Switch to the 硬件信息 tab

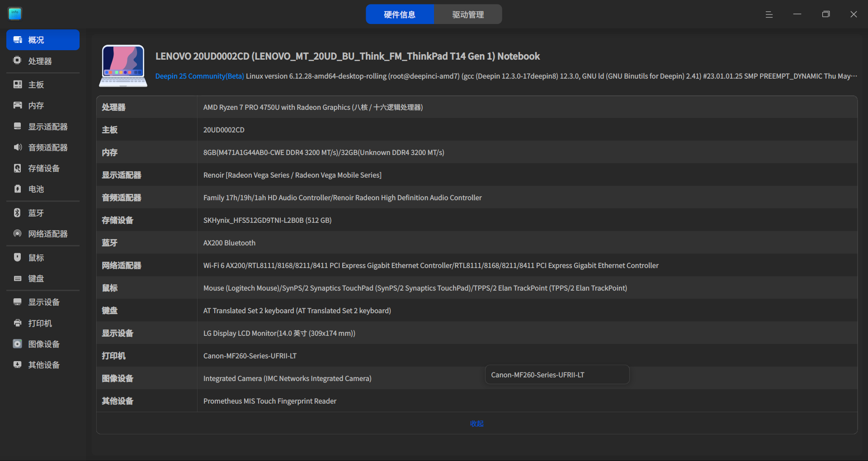[400, 14]
